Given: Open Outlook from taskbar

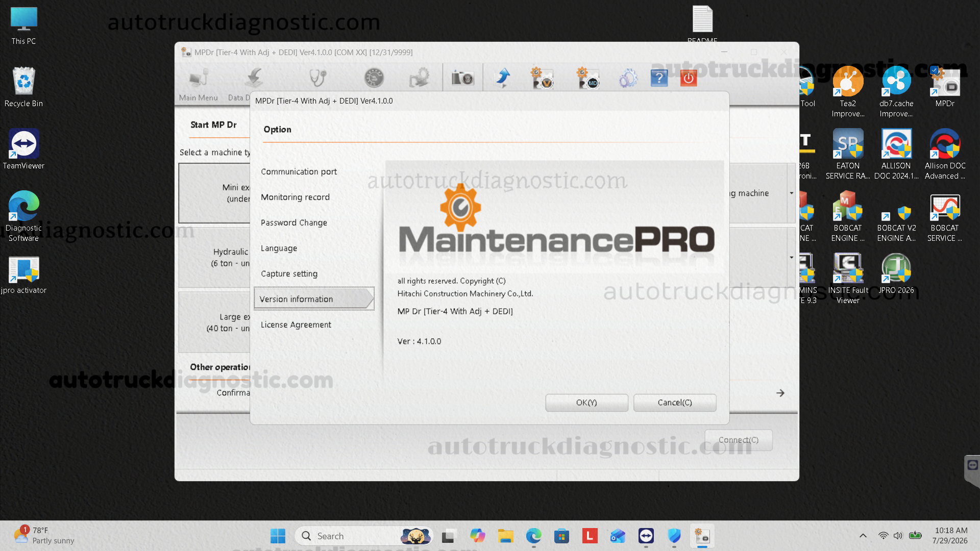Looking at the screenshot, I should click(x=618, y=536).
